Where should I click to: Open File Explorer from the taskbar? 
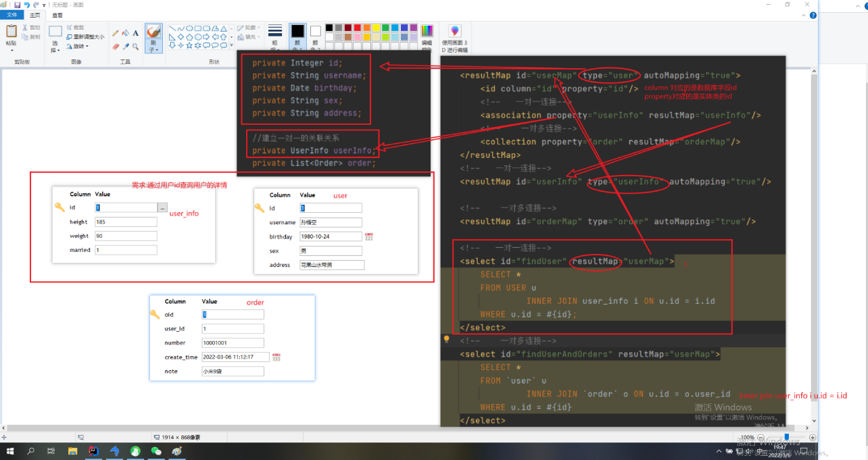tap(73, 451)
